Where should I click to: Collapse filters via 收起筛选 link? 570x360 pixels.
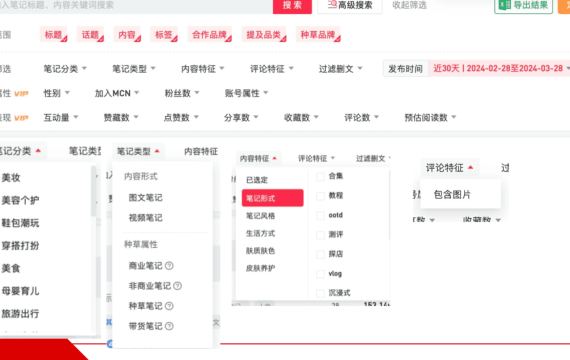point(409,5)
